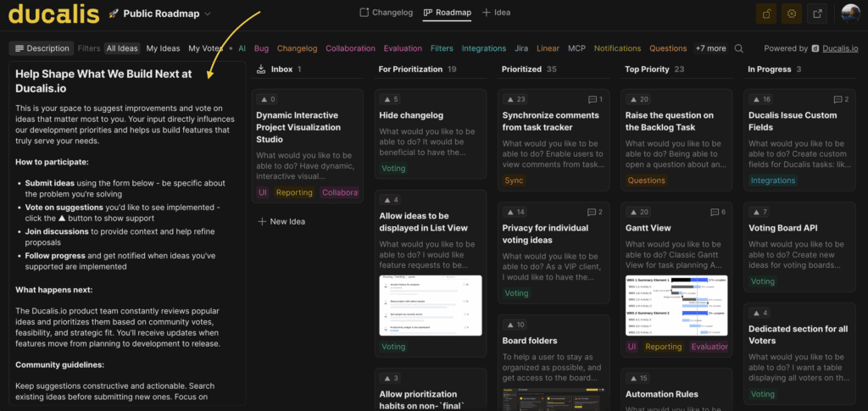Image resolution: width=868 pixels, height=411 pixels.
Task: Click the search magnifier icon
Action: click(x=739, y=49)
